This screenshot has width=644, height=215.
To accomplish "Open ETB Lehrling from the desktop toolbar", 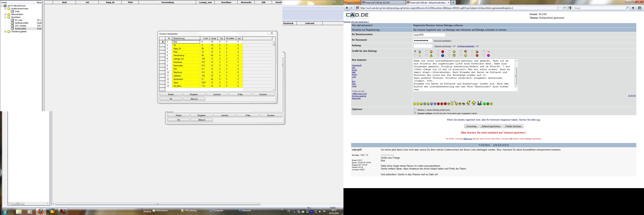I will [x=189, y=211].
